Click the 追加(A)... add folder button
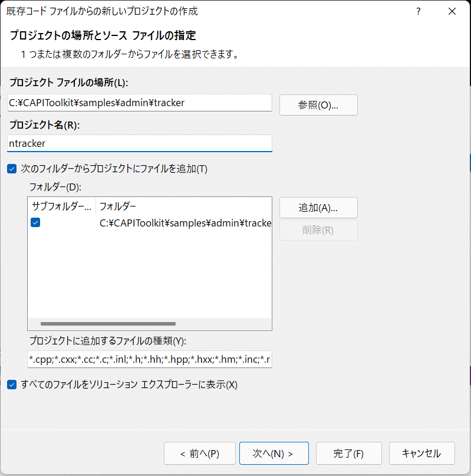 pyautogui.click(x=318, y=208)
